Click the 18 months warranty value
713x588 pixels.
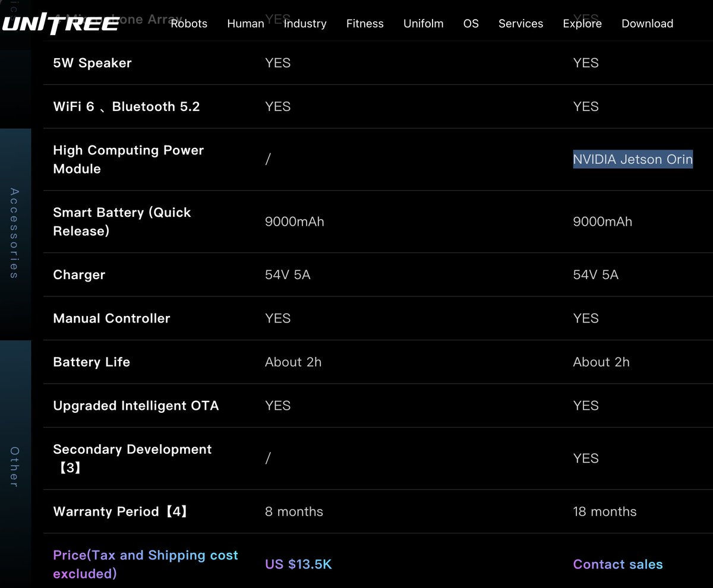(605, 511)
